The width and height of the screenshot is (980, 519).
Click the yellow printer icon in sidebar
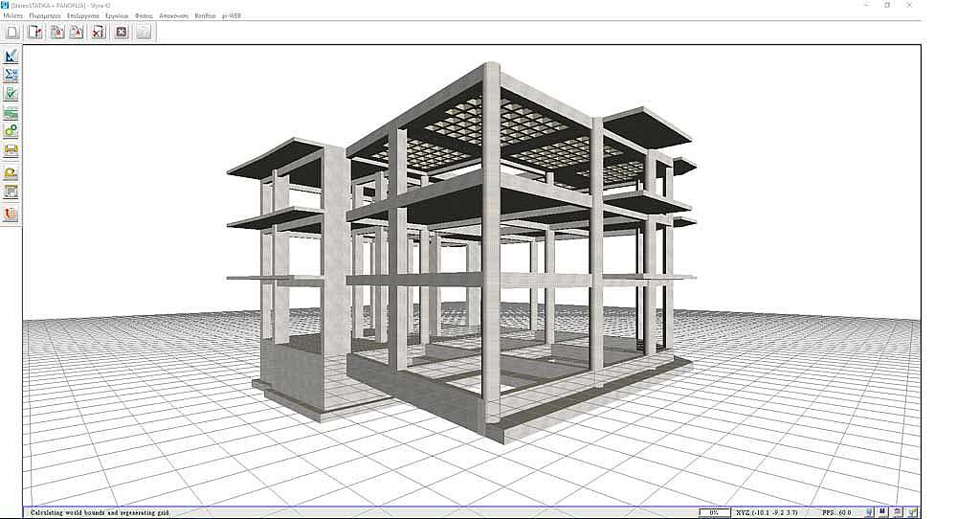[11, 150]
